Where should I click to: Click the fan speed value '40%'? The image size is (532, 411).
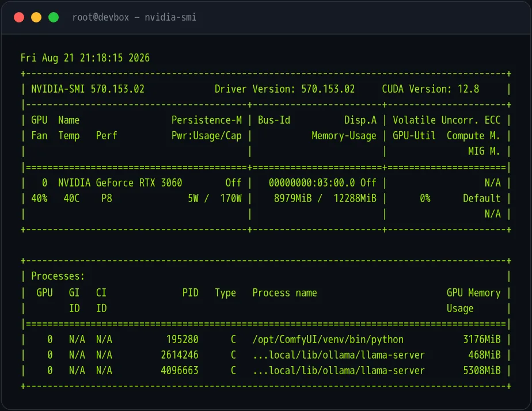39,199
